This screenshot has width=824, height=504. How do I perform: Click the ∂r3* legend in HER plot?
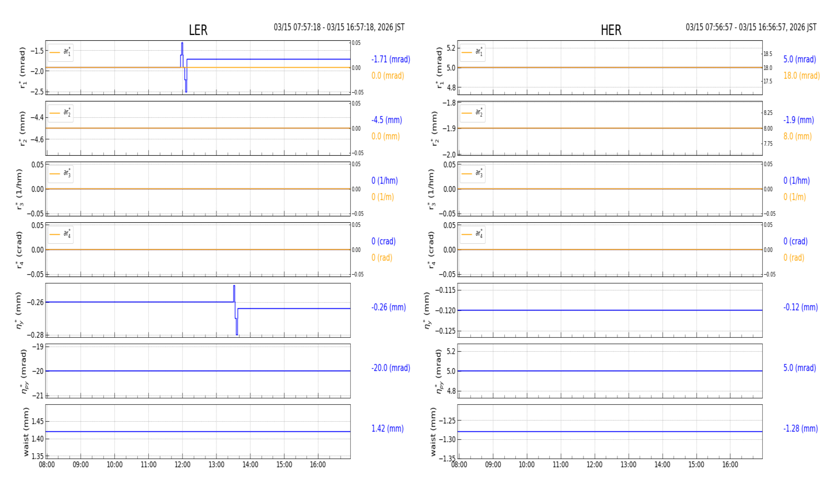tap(473, 174)
